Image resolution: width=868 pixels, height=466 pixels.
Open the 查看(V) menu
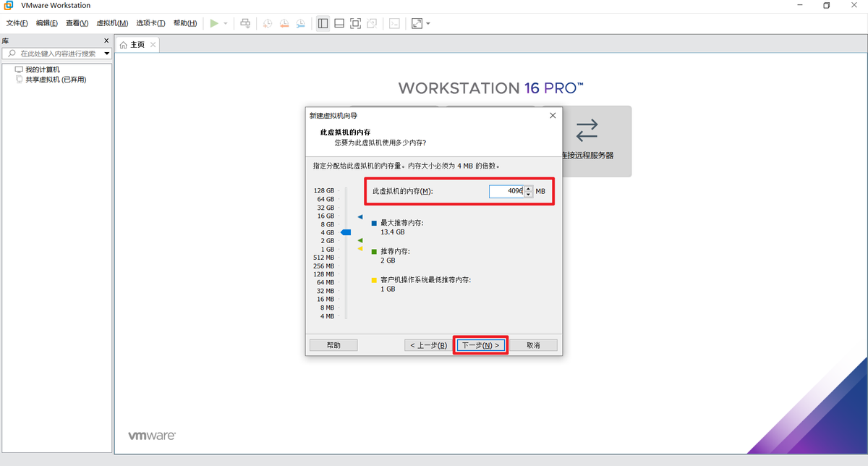point(77,23)
